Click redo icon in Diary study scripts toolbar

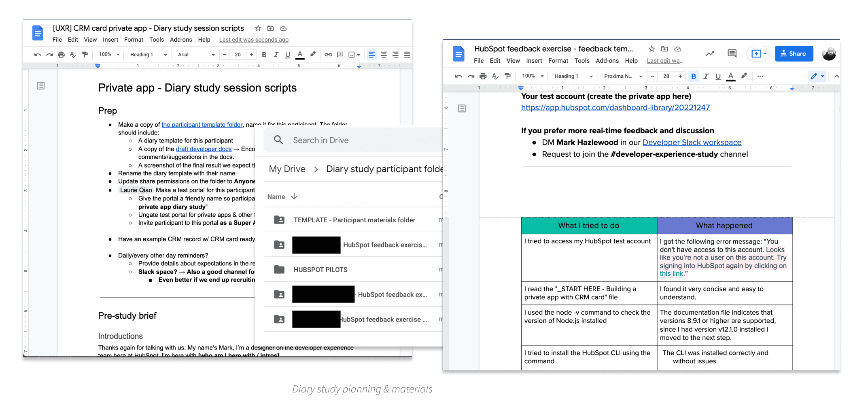pos(49,55)
